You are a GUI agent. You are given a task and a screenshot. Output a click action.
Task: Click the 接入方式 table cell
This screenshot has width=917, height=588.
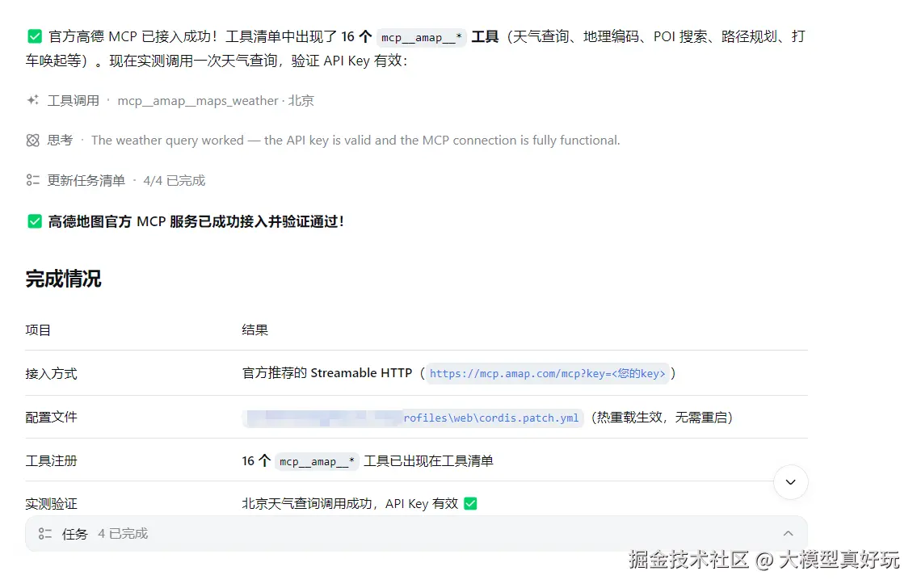tap(52, 373)
